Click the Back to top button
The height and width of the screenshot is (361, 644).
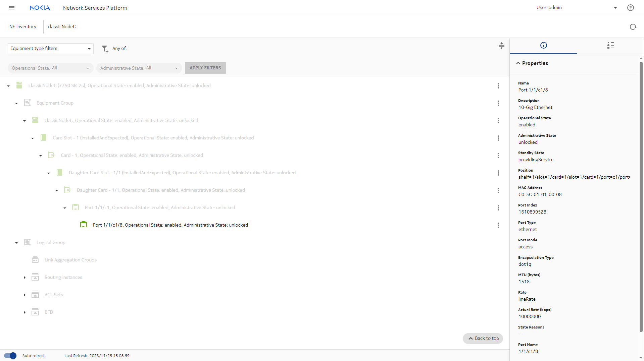click(483, 339)
